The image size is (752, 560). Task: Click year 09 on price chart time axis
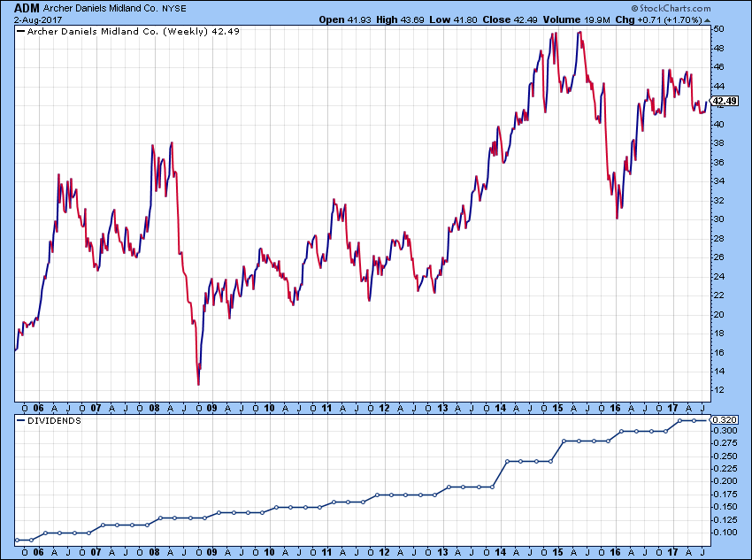click(x=211, y=409)
